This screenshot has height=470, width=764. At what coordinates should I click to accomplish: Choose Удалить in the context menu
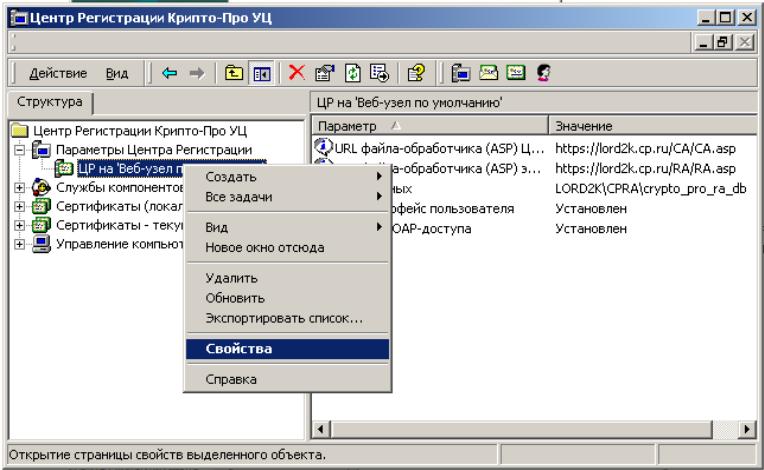click(287, 278)
